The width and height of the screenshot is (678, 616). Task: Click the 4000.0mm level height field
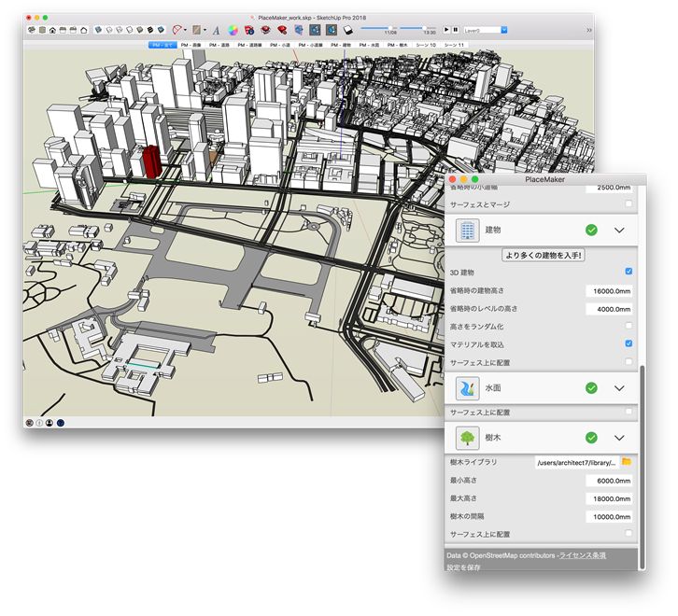click(609, 309)
